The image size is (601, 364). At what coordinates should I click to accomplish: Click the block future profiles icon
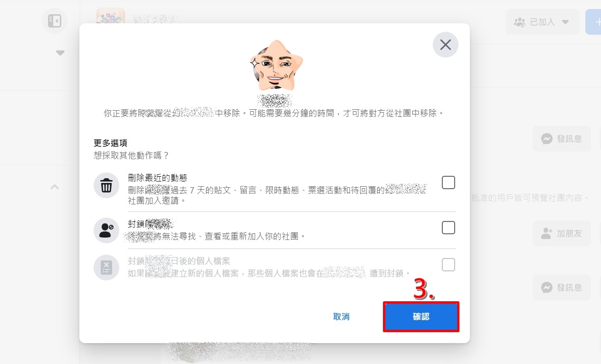[x=106, y=268]
